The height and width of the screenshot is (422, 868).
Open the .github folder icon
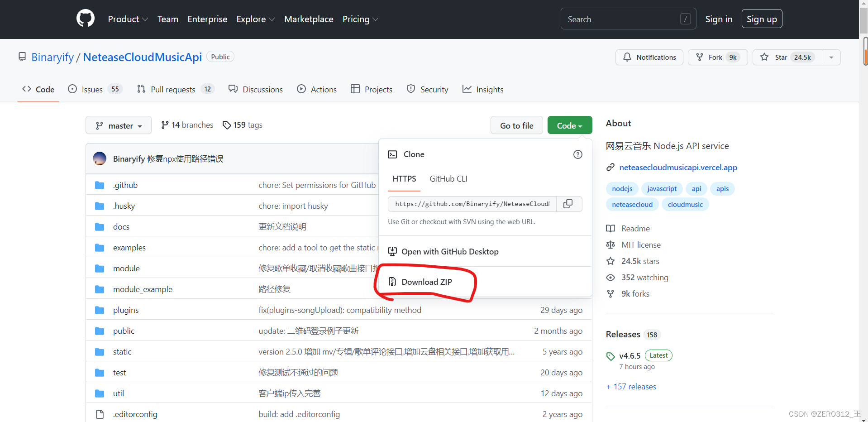pyautogui.click(x=100, y=185)
